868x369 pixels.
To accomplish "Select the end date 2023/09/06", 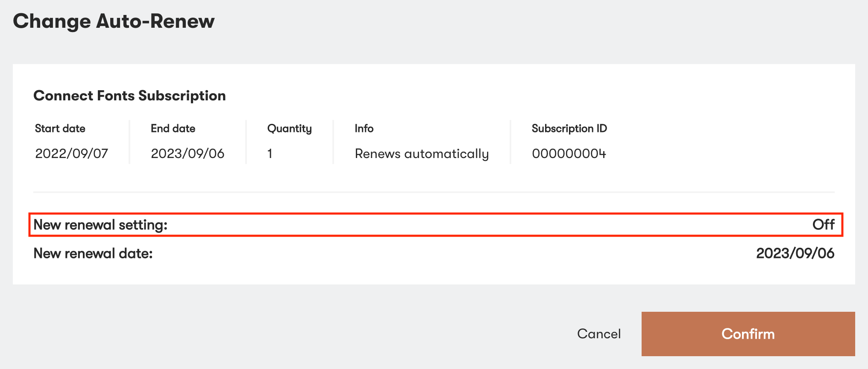I will click(188, 154).
